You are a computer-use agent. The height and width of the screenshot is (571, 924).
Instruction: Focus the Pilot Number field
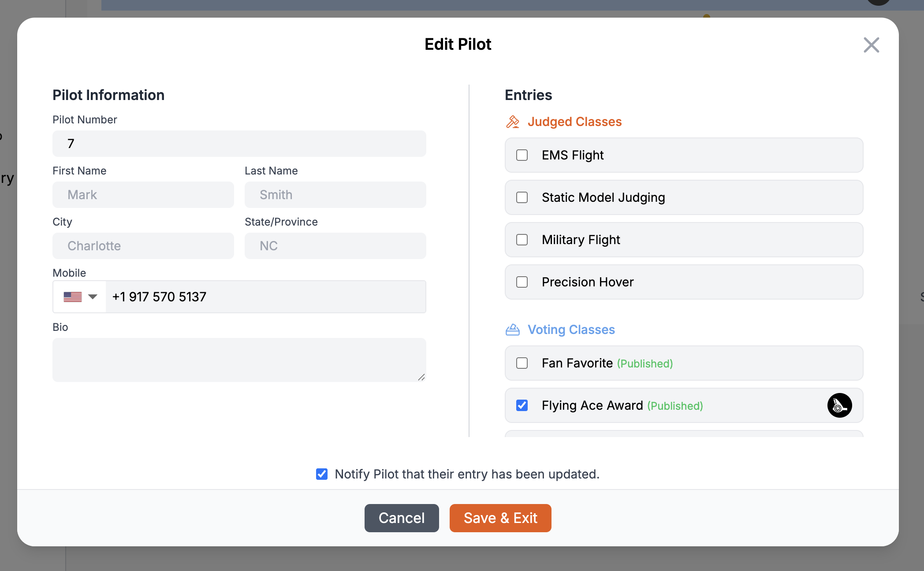pos(239,144)
